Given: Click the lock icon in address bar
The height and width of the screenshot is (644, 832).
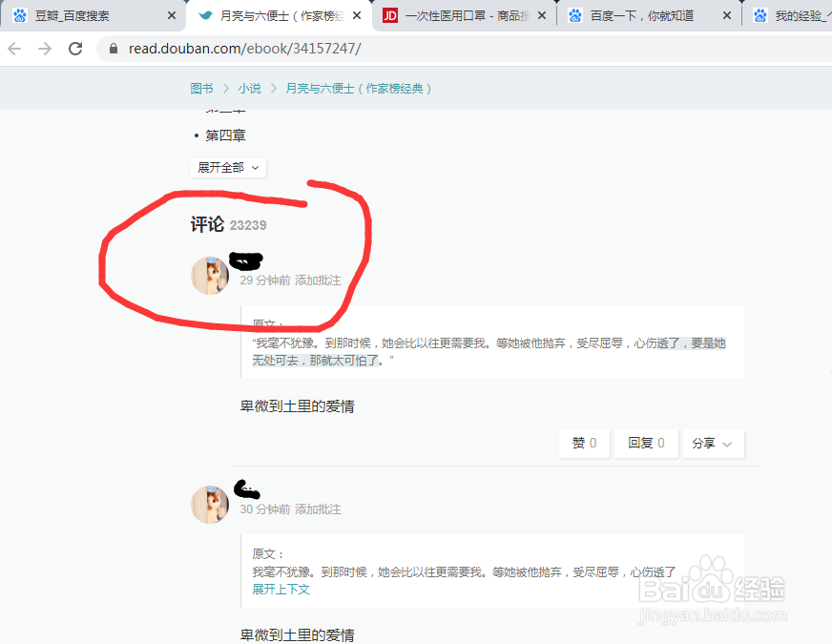Looking at the screenshot, I should tap(113, 49).
